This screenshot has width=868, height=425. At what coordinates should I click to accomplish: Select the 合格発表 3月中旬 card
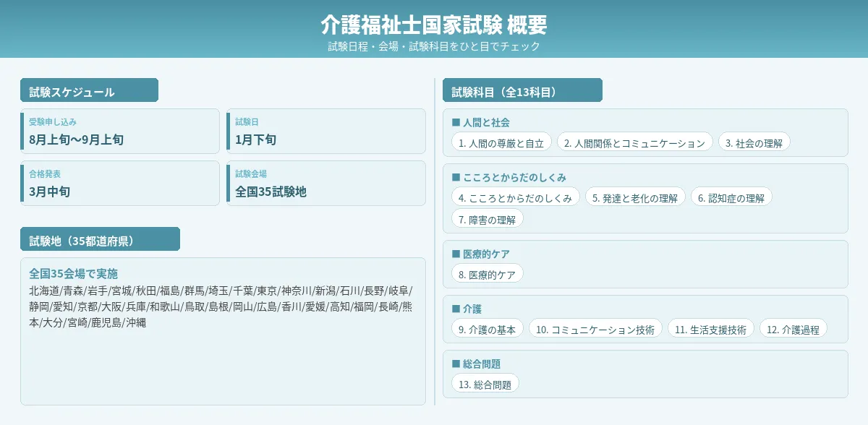[x=120, y=183]
